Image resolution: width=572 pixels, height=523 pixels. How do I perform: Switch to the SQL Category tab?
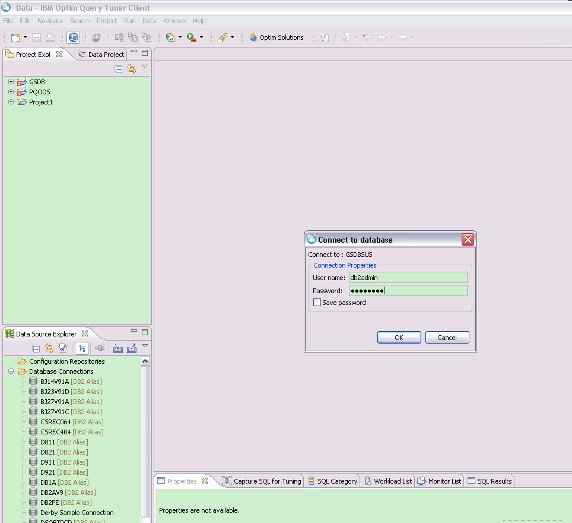[333, 481]
